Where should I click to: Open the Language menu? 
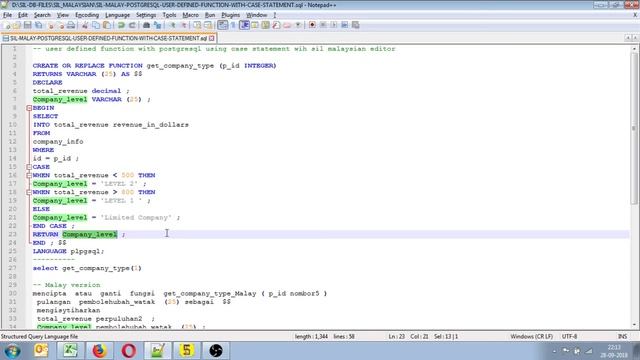(x=117, y=15)
